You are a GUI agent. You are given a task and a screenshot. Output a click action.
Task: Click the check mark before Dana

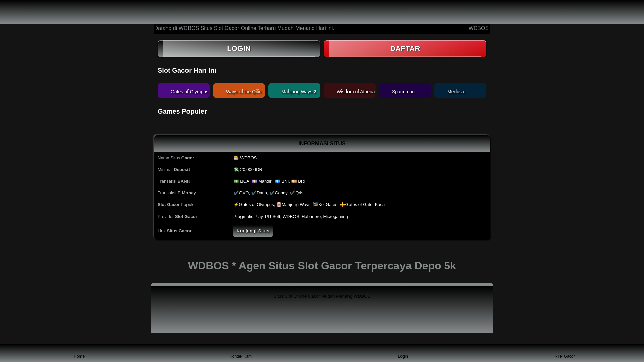[x=254, y=193]
